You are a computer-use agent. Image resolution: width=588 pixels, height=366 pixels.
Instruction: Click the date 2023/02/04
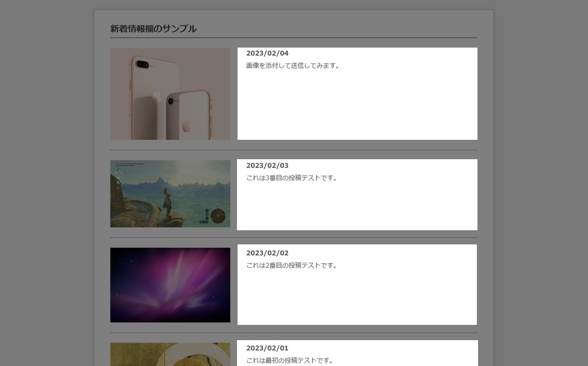pyautogui.click(x=268, y=53)
